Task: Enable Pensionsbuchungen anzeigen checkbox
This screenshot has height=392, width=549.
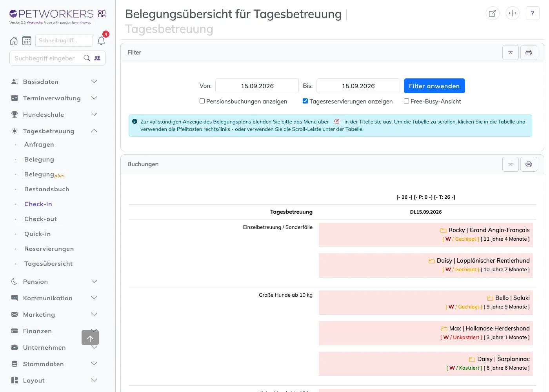Action: [202, 101]
